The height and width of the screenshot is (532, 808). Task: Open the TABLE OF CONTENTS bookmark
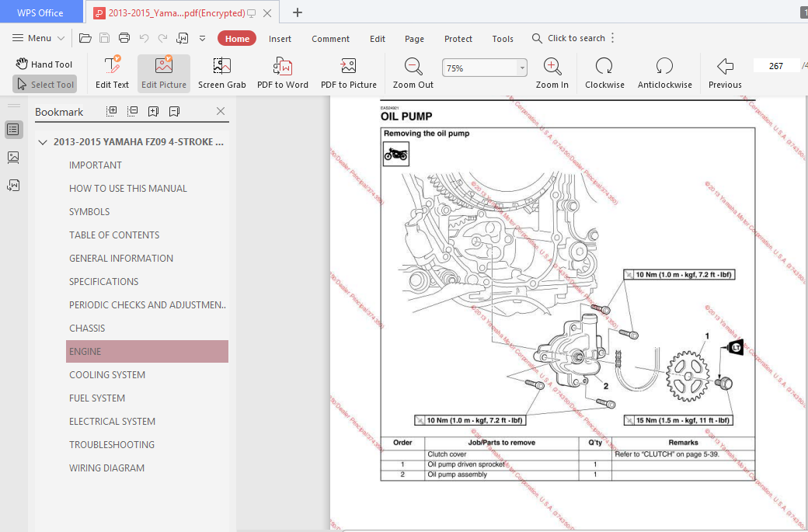pos(114,235)
